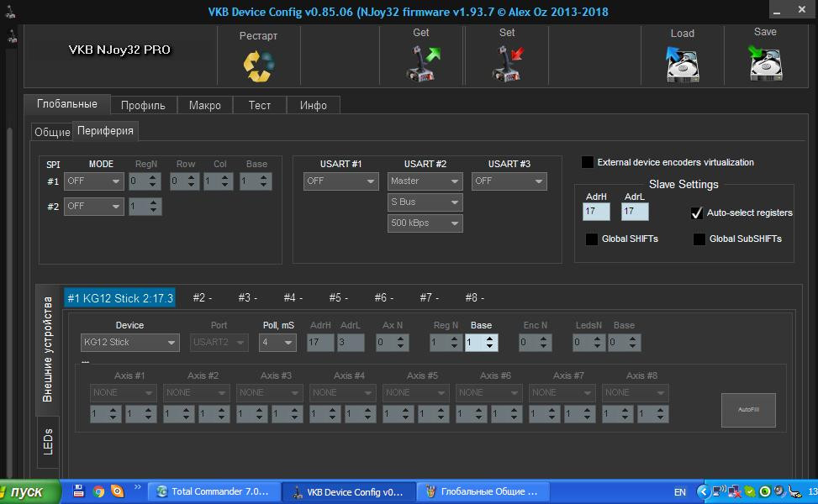Viewport: 818px width, 504px height.
Task: Switch to Общие sub-tab
Action: tap(52, 132)
